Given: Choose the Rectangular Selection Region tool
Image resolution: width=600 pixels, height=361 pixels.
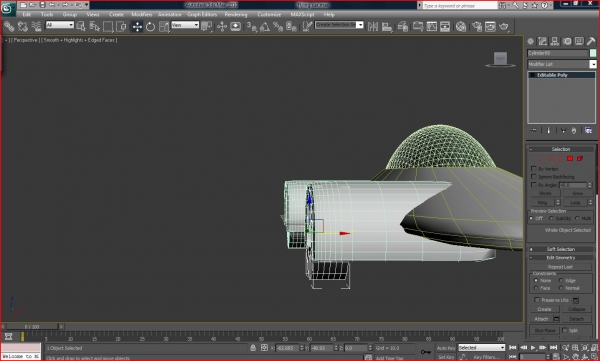Looking at the screenshot, I should [x=108, y=26].
